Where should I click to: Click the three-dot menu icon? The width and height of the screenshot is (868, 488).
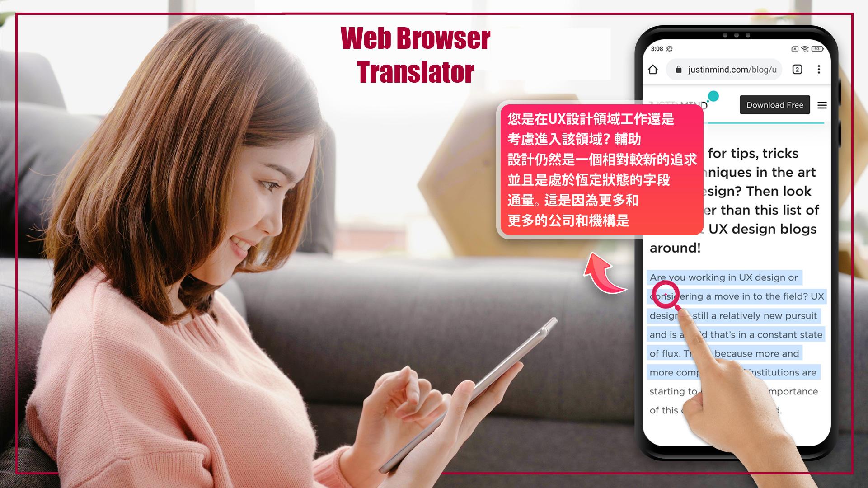819,69
